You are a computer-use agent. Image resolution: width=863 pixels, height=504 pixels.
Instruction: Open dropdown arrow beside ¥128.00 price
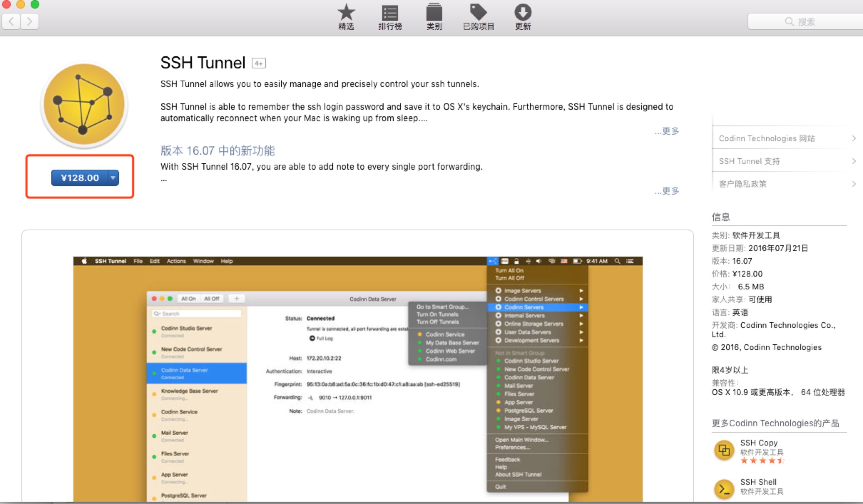click(x=113, y=178)
